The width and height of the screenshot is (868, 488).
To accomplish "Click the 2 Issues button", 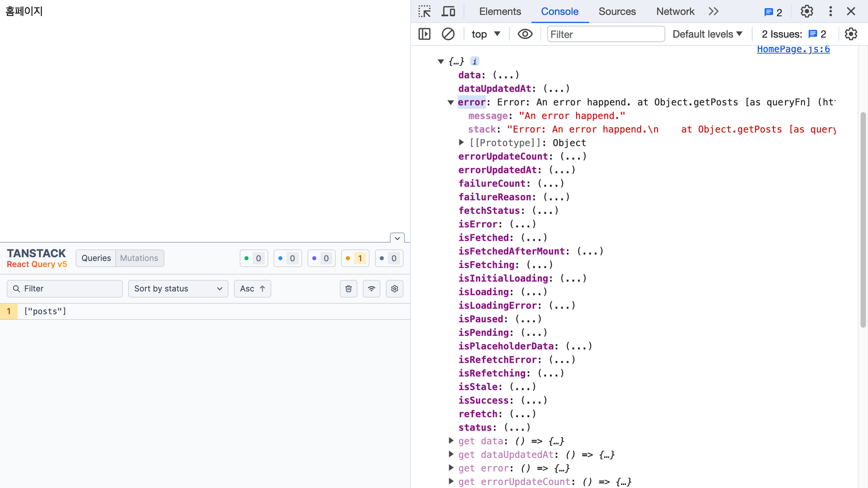I will coord(793,34).
